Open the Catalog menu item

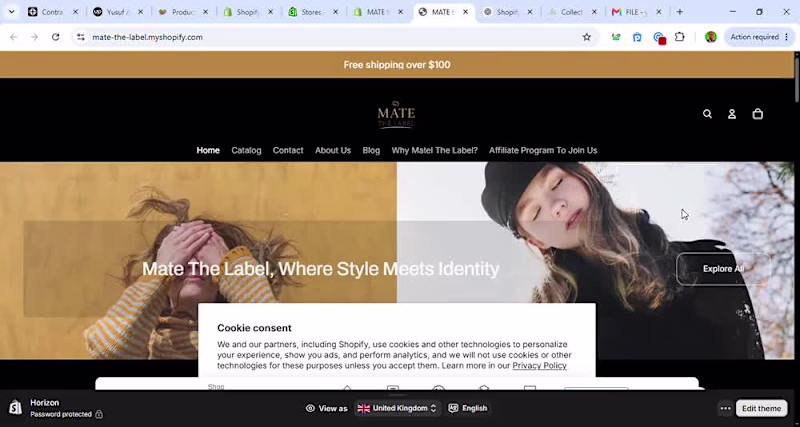pyautogui.click(x=246, y=150)
